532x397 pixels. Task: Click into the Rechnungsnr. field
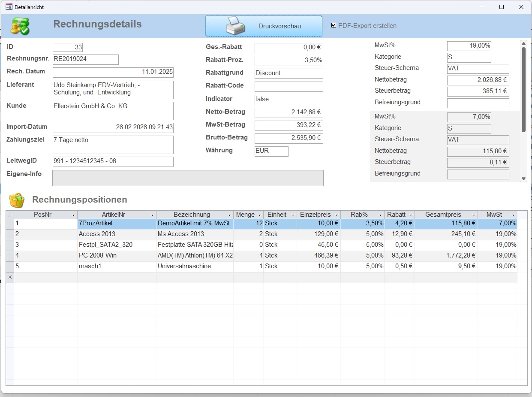85,59
